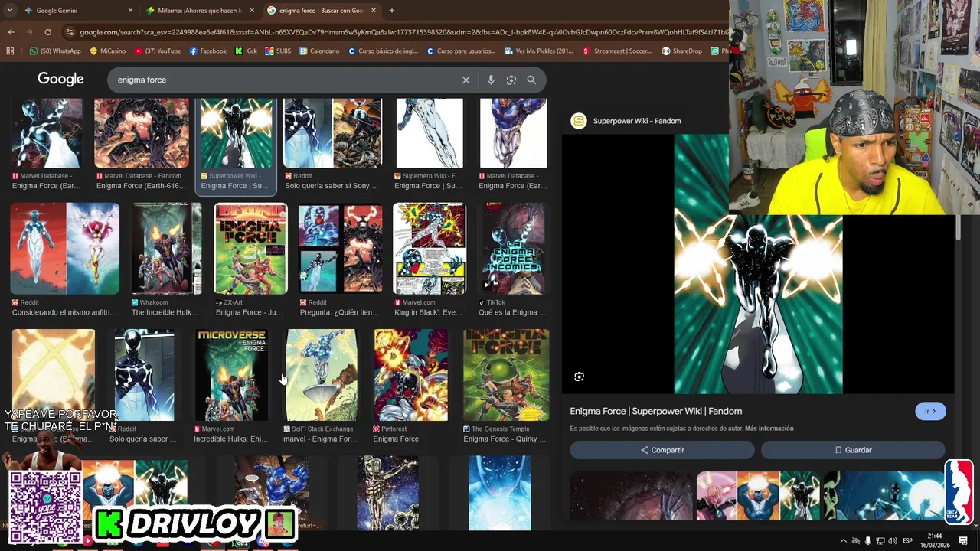This screenshot has height=551, width=980.
Task: Select the enigma force search tab
Action: pos(322,11)
